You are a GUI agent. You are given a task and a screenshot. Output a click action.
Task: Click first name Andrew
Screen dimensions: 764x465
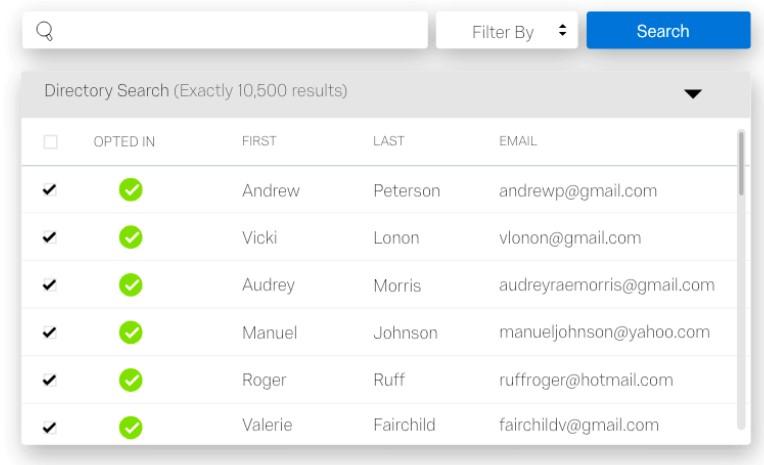click(271, 191)
